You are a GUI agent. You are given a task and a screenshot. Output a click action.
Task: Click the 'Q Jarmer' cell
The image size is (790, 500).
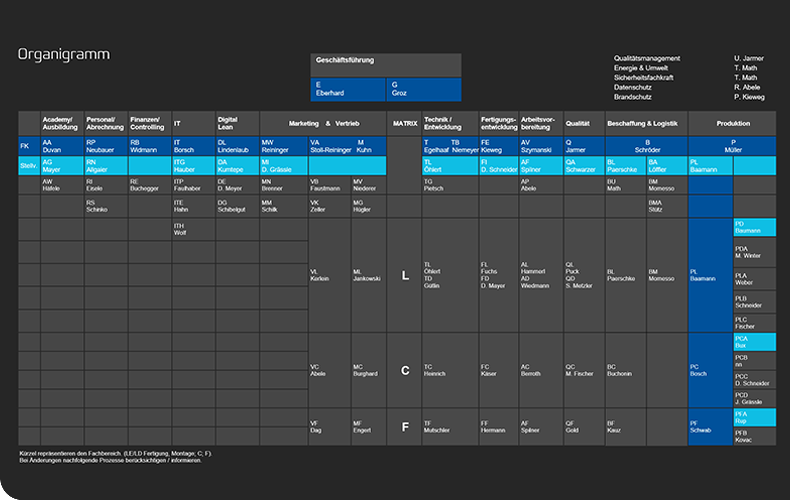[584, 146]
